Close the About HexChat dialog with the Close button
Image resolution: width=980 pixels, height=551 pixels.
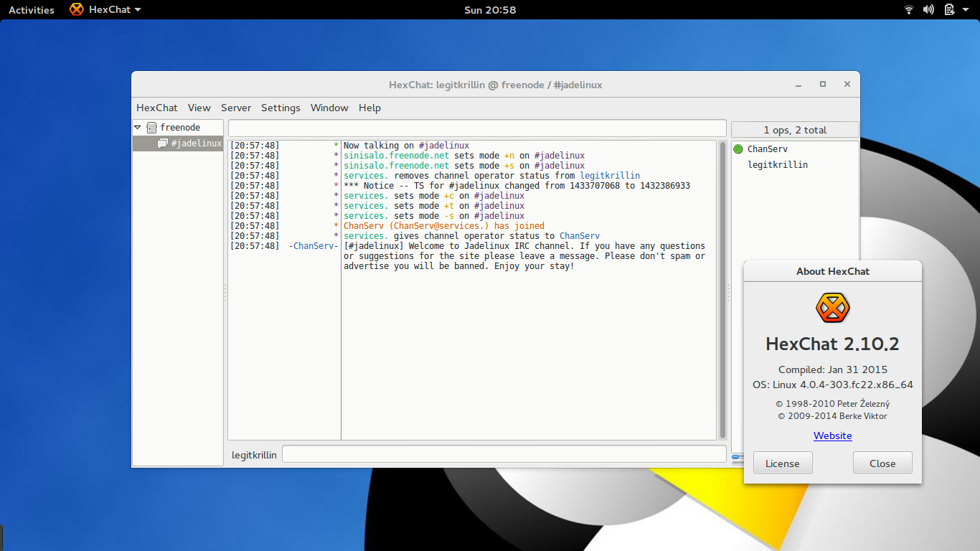click(x=882, y=463)
